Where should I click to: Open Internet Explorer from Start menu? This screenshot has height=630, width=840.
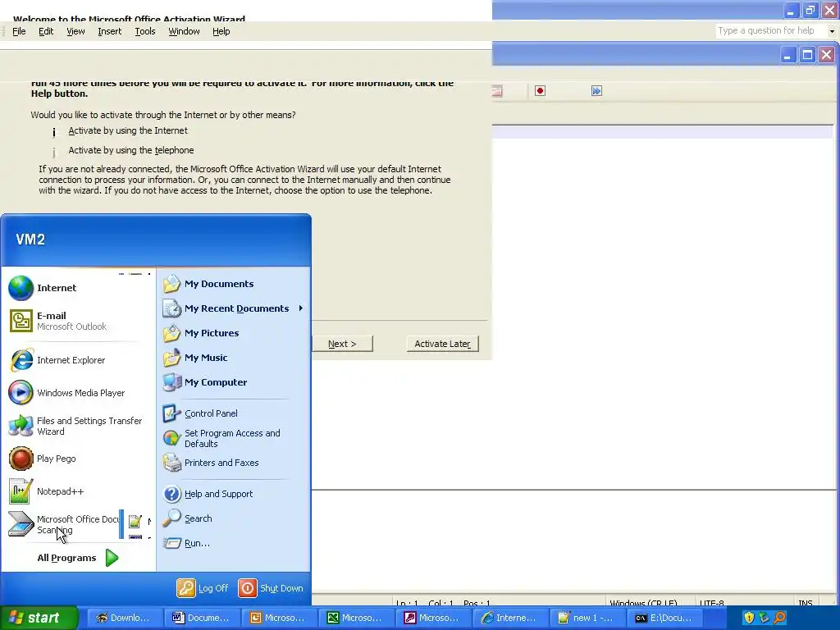tap(58, 360)
